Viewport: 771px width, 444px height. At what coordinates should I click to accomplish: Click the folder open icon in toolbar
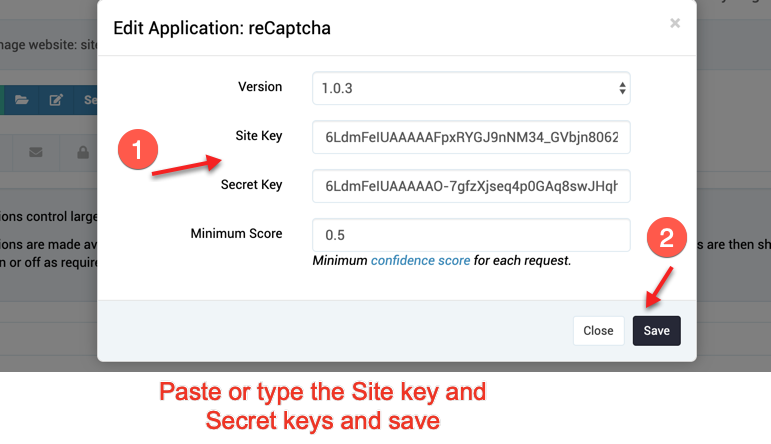point(21,100)
